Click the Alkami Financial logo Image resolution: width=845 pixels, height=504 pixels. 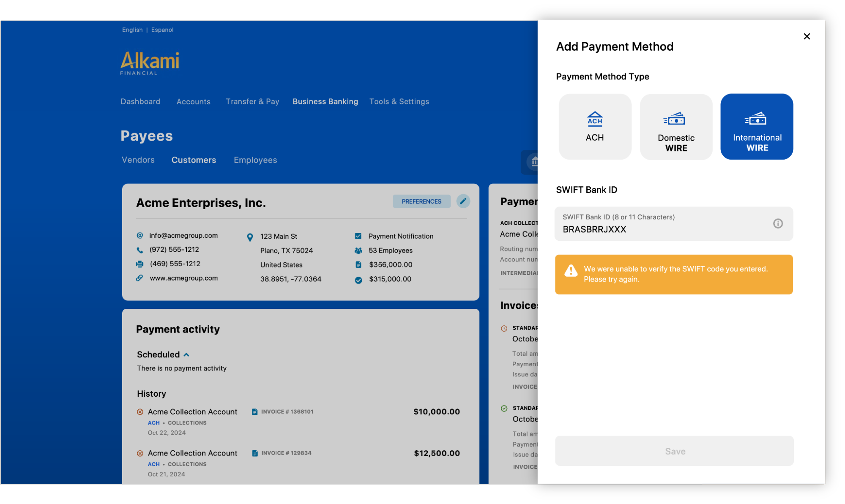[x=150, y=63]
